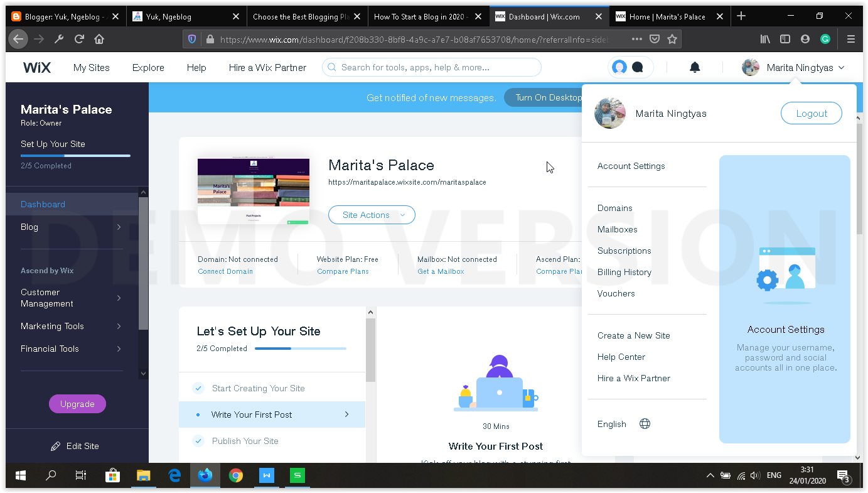Click the Edit Site pencil icon
868x493 pixels.
(55, 446)
